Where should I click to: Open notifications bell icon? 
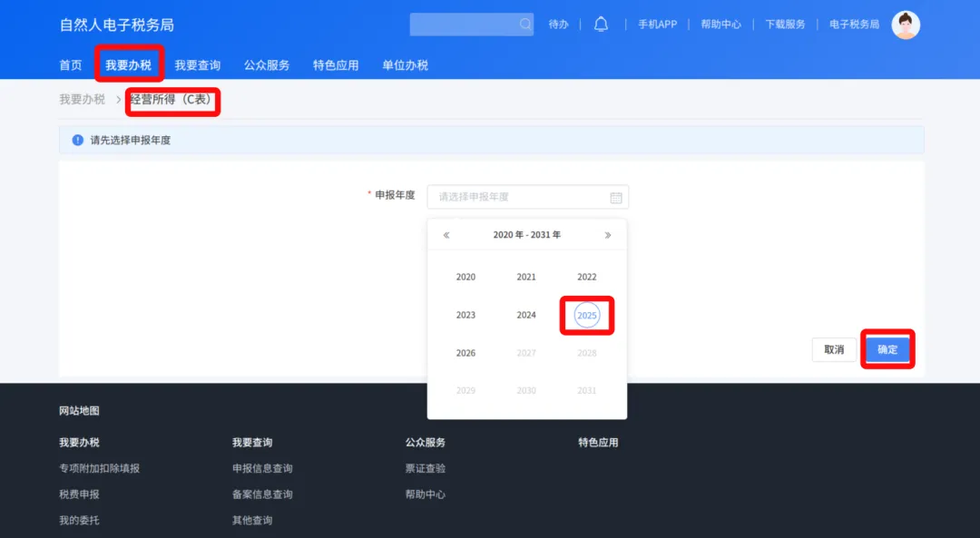[601, 24]
